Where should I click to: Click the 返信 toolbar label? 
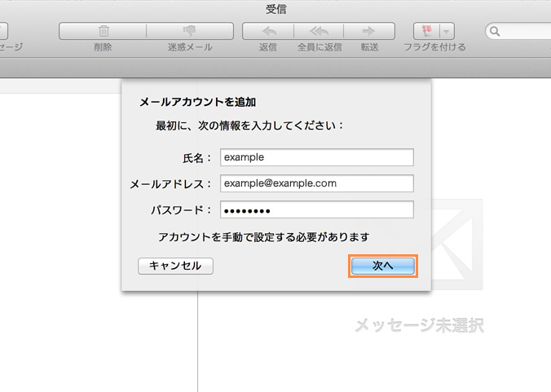click(268, 47)
